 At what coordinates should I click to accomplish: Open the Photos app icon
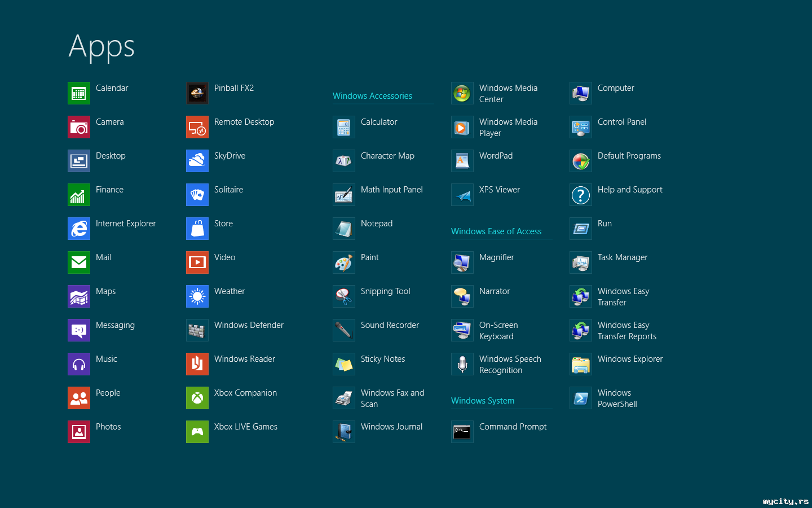click(x=79, y=432)
